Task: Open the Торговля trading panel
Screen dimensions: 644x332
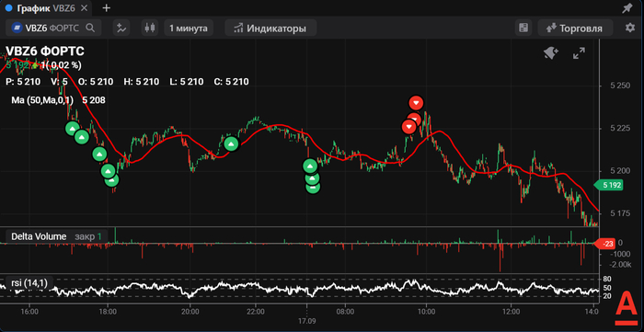Action: (x=575, y=28)
